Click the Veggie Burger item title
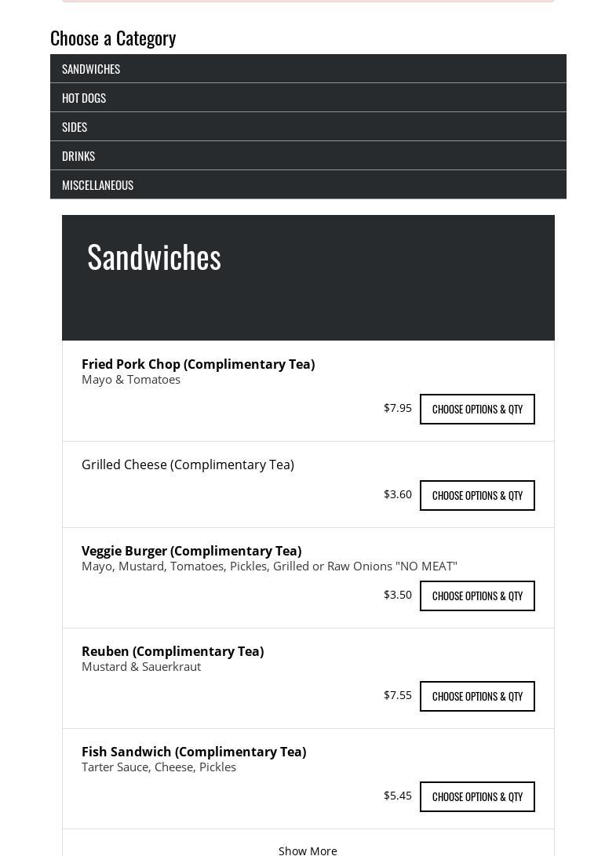Screen dimensions: 616x856 click(x=191, y=551)
